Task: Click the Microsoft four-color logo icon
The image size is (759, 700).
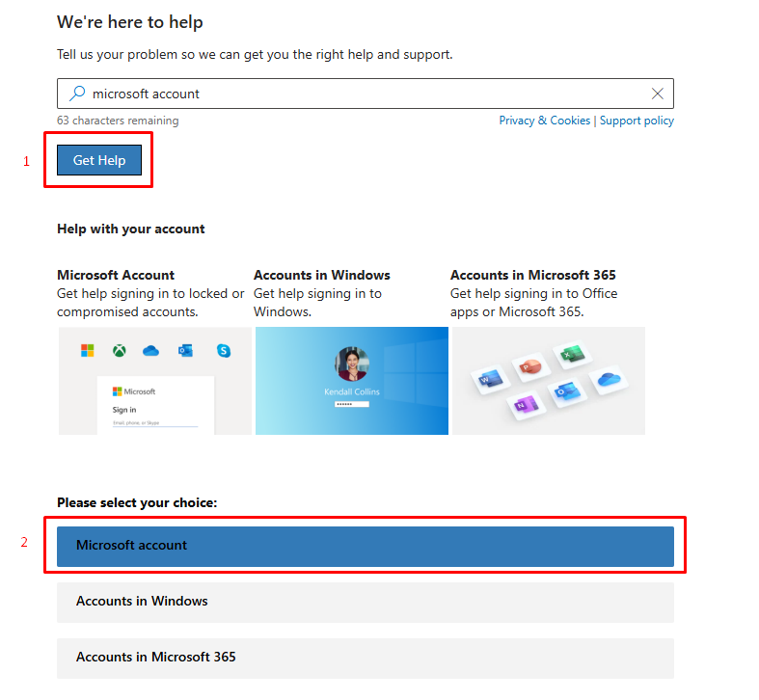Action: (x=88, y=350)
